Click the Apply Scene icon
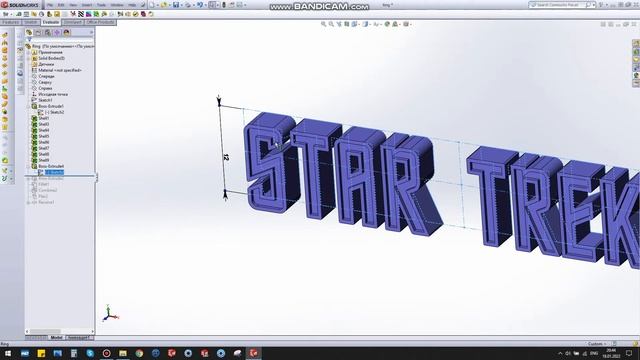This screenshot has height=360, width=640. 395,24
